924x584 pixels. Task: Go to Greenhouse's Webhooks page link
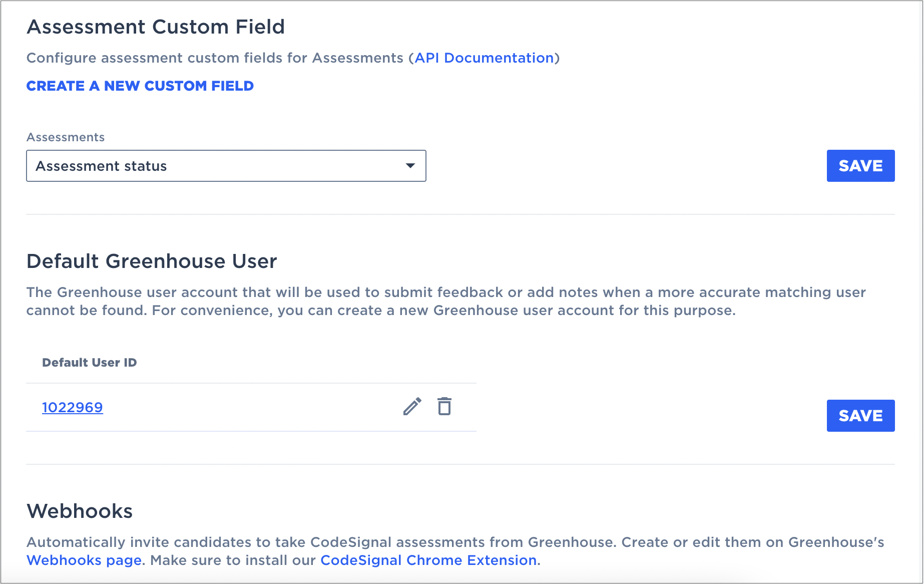84,560
